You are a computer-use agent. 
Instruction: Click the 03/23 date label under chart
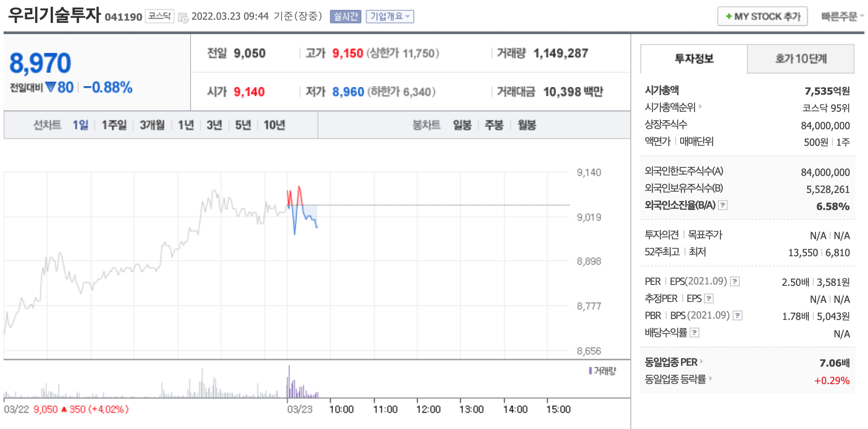pos(300,409)
